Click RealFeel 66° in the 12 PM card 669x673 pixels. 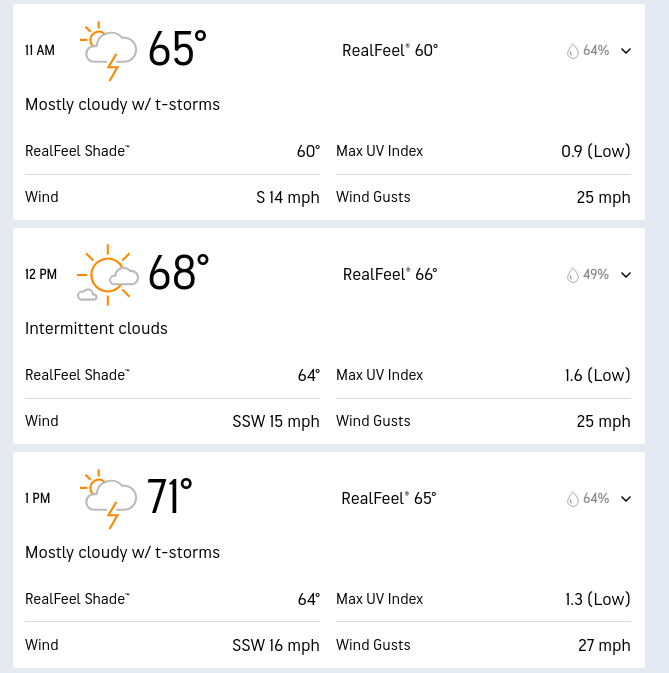coord(390,274)
